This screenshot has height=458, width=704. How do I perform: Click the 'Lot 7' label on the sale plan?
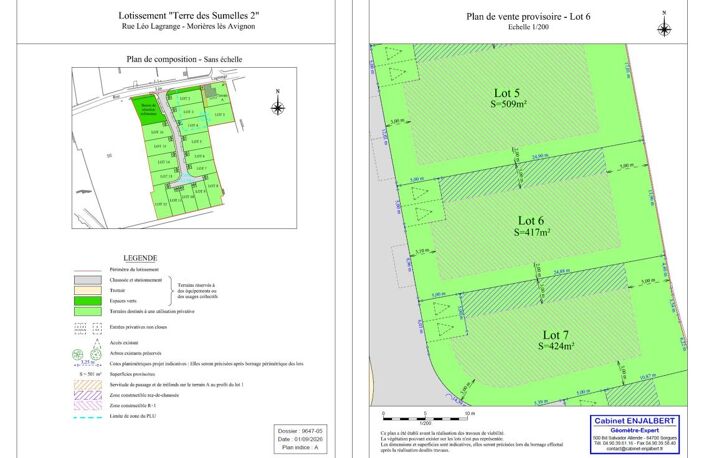(x=556, y=335)
